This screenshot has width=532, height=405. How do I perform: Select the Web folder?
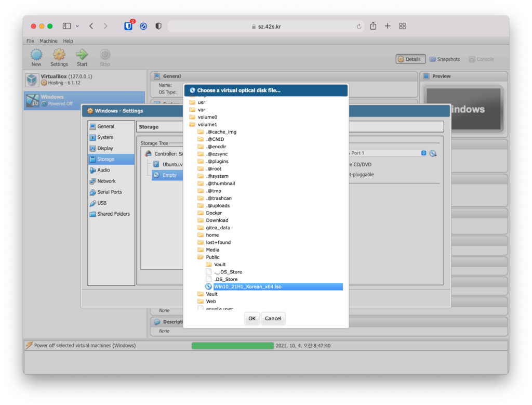point(211,302)
